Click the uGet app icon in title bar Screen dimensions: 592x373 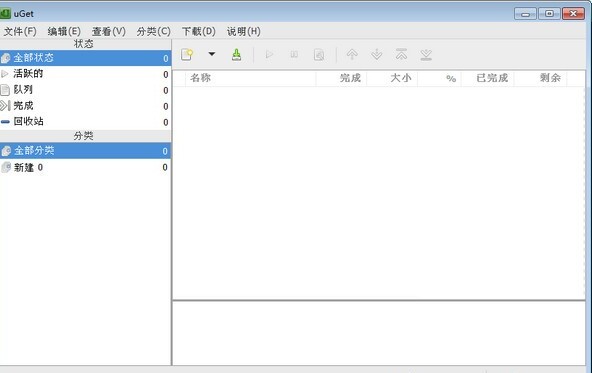tap(5, 14)
